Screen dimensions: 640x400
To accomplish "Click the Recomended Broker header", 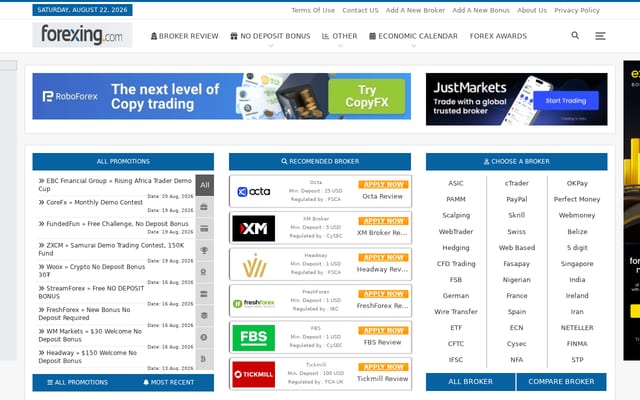I will coord(320,162).
